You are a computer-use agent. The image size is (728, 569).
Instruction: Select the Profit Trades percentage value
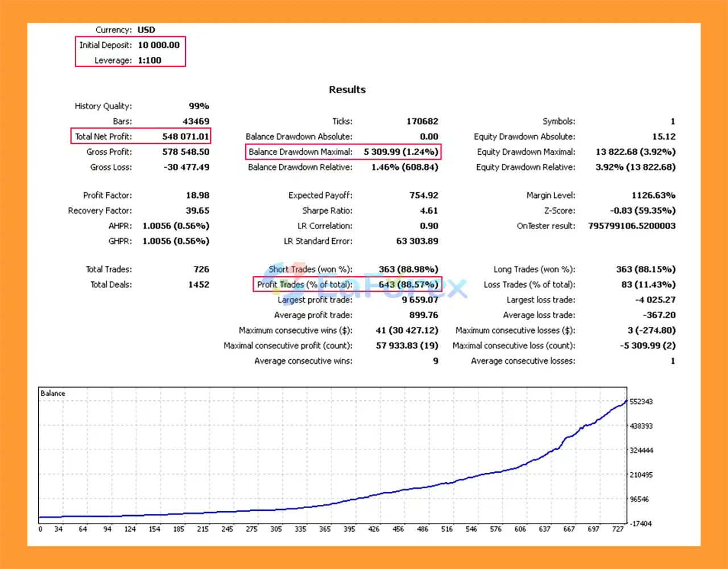[408, 284]
